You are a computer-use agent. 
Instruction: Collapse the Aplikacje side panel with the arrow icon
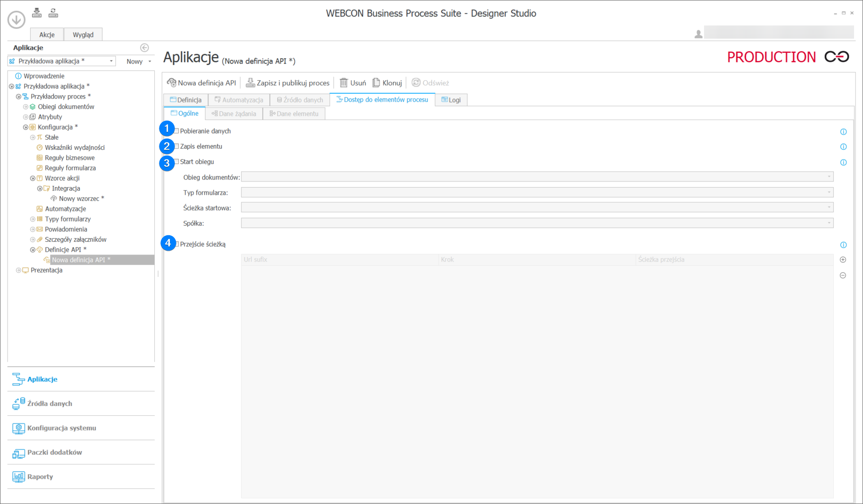tap(144, 48)
